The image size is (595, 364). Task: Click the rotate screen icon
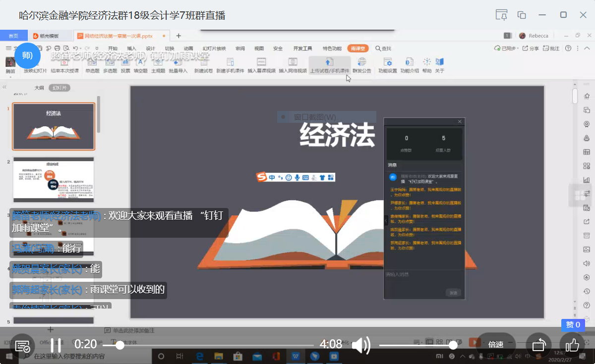click(x=539, y=345)
